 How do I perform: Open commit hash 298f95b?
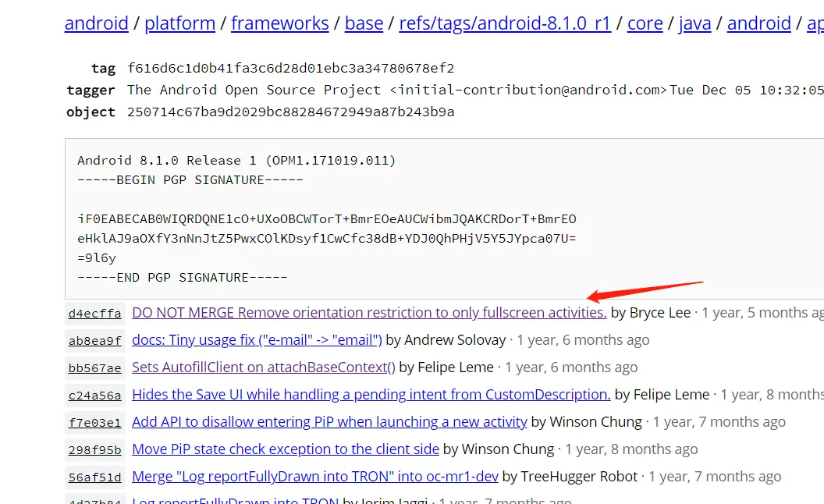pyautogui.click(x=94, y=450)
